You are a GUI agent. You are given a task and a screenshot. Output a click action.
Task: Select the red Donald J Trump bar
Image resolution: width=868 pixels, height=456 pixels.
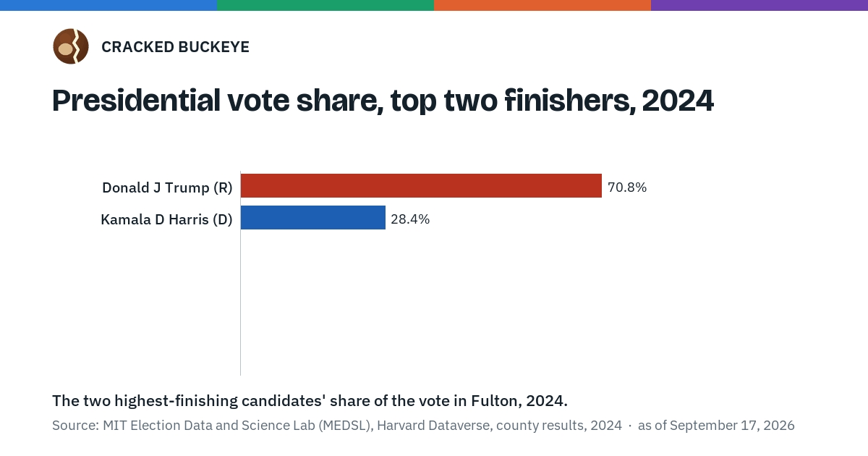(421, 186)
